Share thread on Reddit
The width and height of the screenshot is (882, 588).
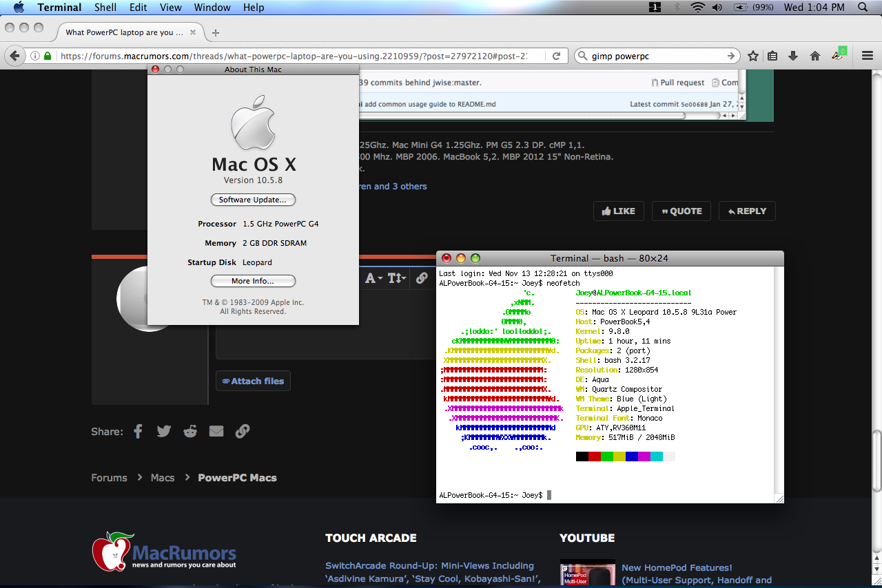click(x=190, y=432)
